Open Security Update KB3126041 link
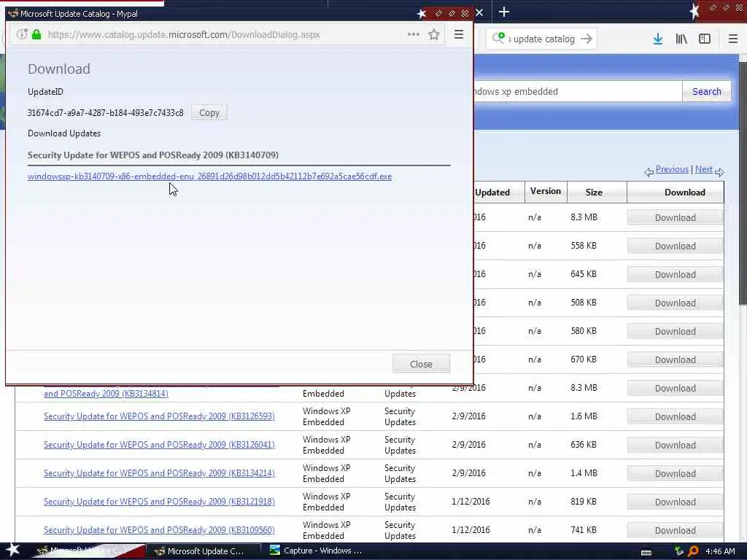 [159, 445]
